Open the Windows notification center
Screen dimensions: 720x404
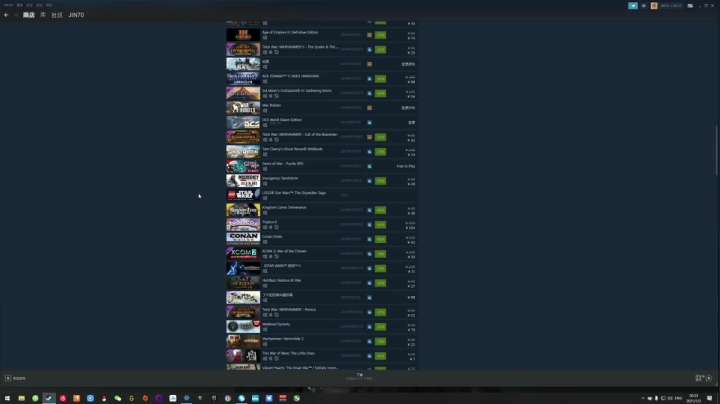(709, 398)
